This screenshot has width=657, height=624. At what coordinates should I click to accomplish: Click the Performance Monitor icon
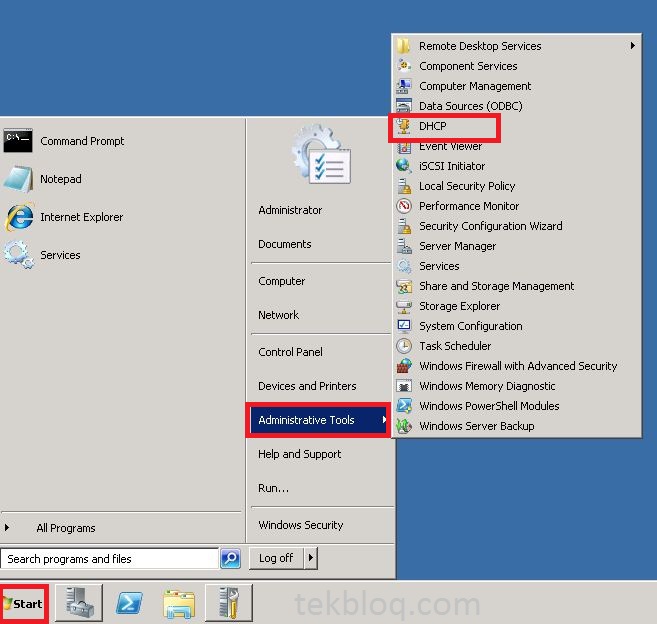[404, 206]
